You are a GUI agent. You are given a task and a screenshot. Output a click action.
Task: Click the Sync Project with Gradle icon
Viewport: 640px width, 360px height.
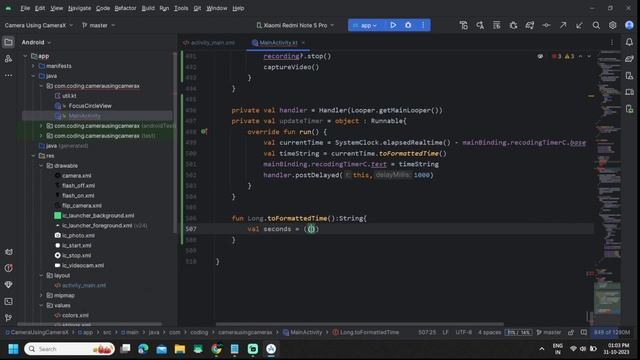(x=529, y=25)
